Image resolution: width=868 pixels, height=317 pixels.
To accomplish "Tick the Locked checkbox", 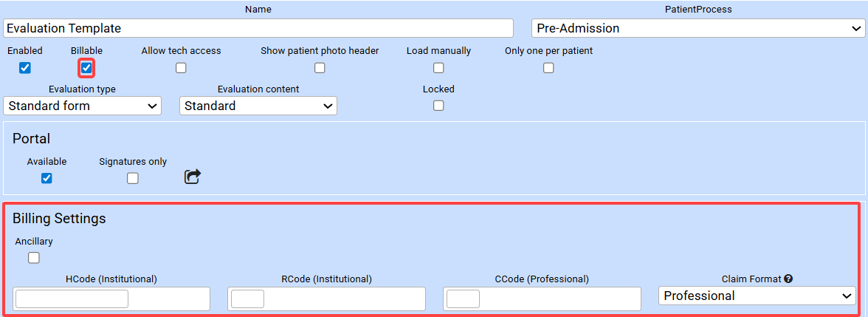I will point(438,106).
